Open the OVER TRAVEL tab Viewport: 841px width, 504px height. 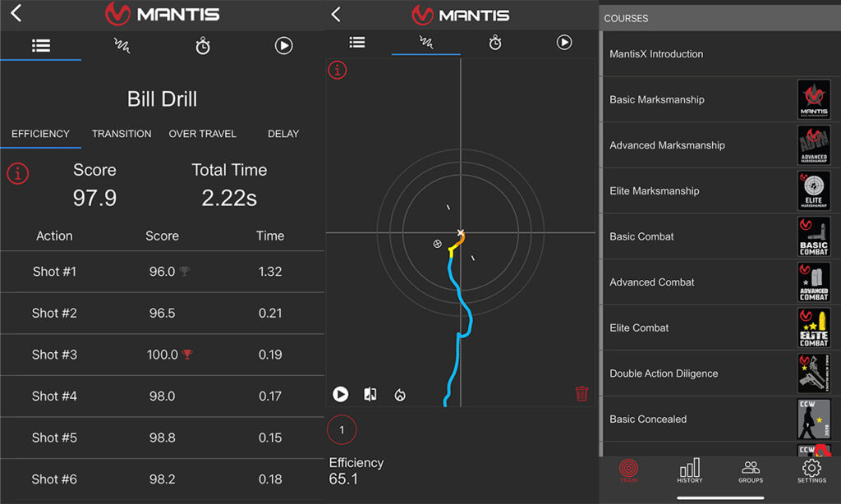[202, 134]
